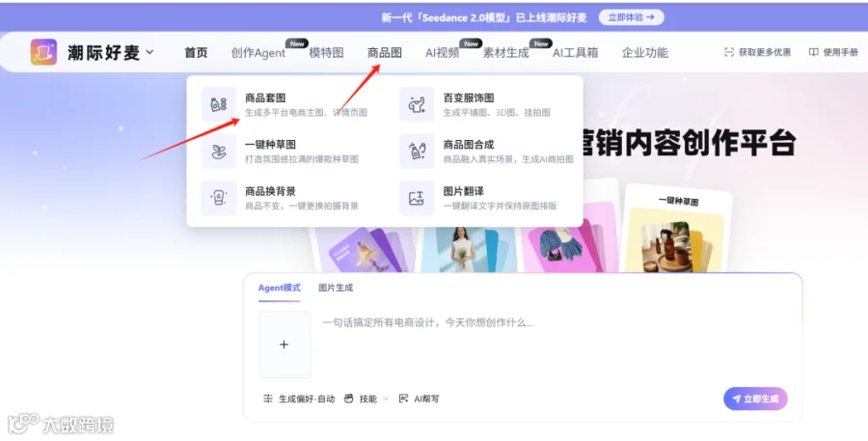Go to 首页 in navigation bar
This screenshot has width=868, height=441.
196,53
